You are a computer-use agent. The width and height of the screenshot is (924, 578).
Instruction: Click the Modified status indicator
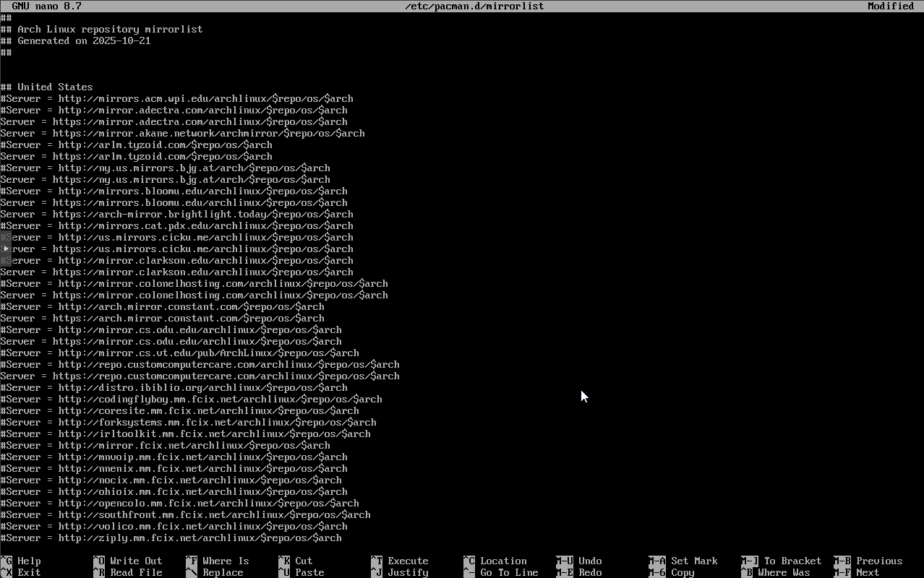pyautogui.click(x=890, y=6)
